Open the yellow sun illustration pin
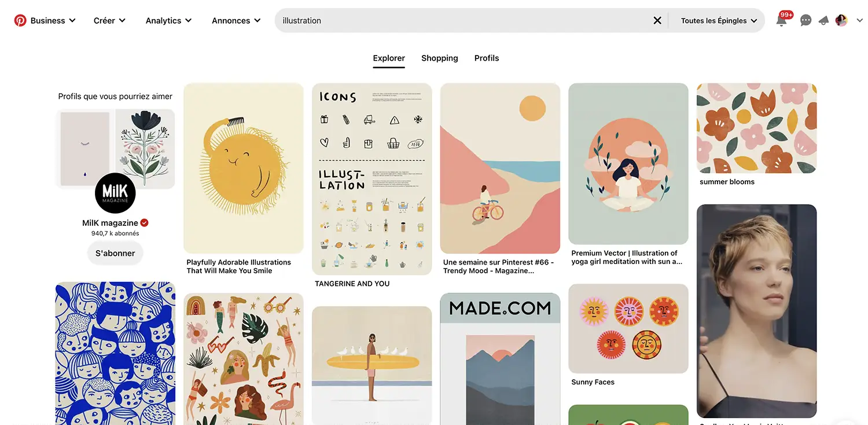The width and height of the screenshot is (868, 425). click(244, 168)
